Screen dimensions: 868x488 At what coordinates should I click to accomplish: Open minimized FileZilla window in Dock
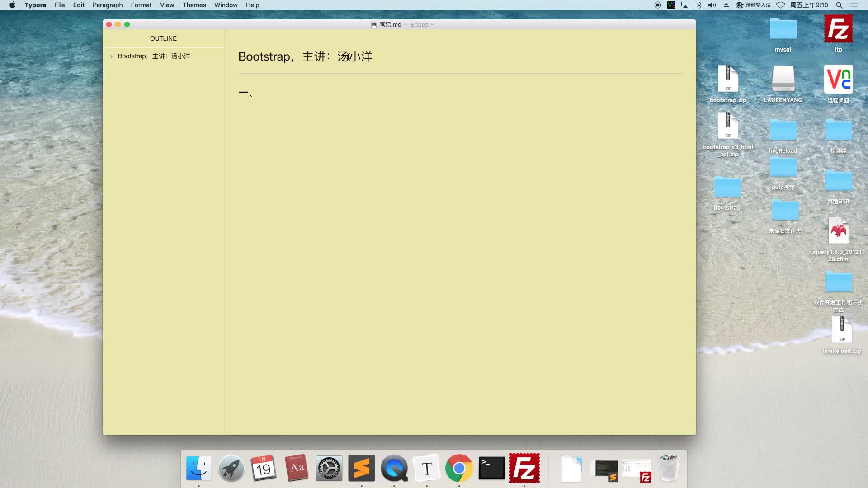[x=637, y=470]
